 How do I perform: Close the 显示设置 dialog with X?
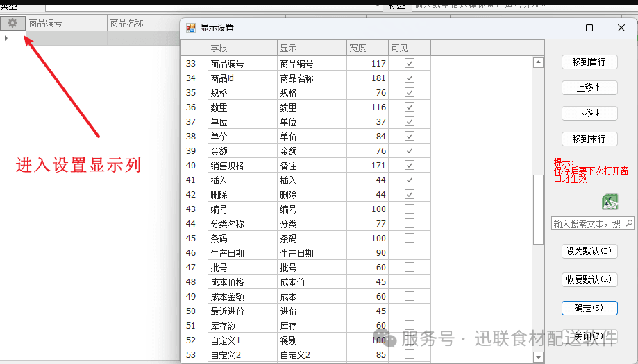tap(621, 28)
